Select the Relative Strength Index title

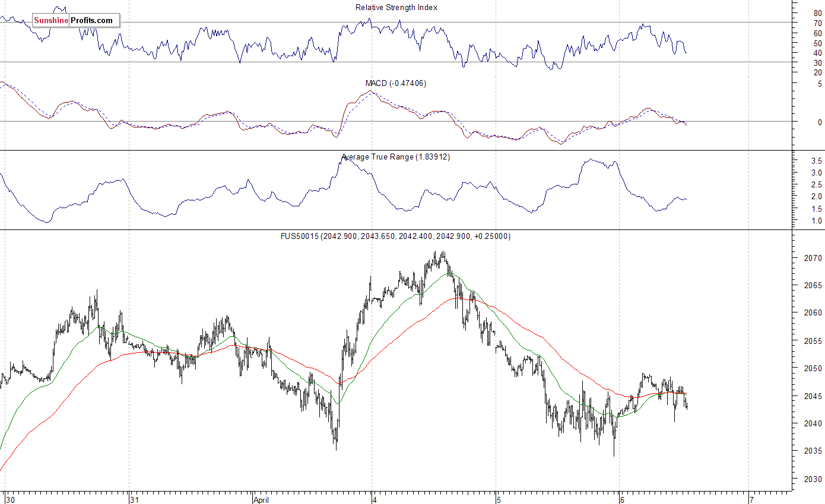[x=396, y=8]
